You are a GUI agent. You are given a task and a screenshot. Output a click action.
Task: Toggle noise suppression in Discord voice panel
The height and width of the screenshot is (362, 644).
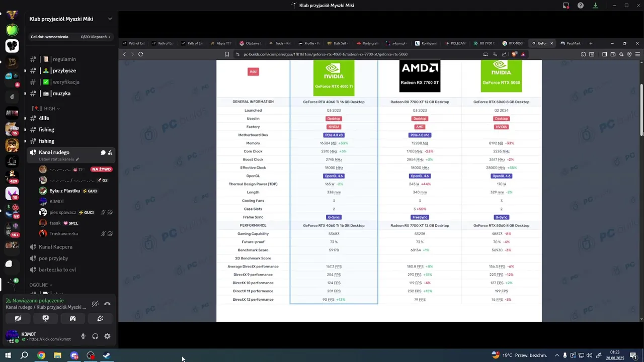click(95, 304)
